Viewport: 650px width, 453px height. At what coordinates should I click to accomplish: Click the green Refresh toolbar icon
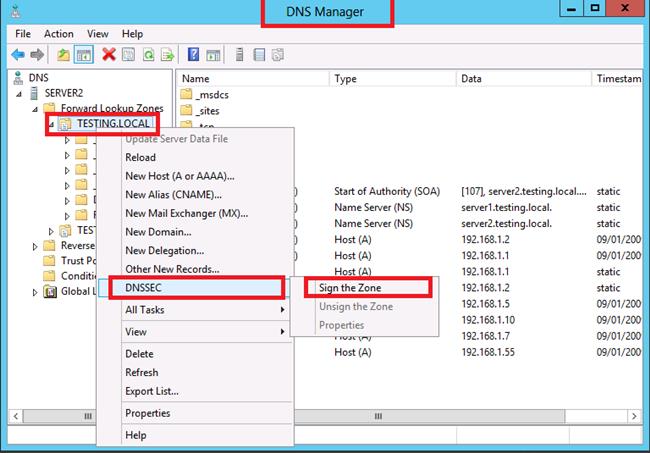pyautogui.click(x=148, y=55)
